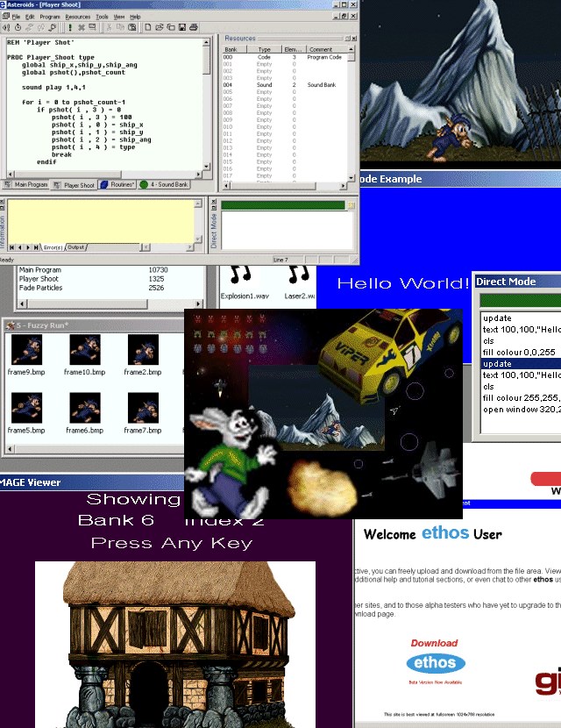Click the paste clipboard icon
Image resolution: width=561 pixels, height=728 pixels.
click(132, 28)
